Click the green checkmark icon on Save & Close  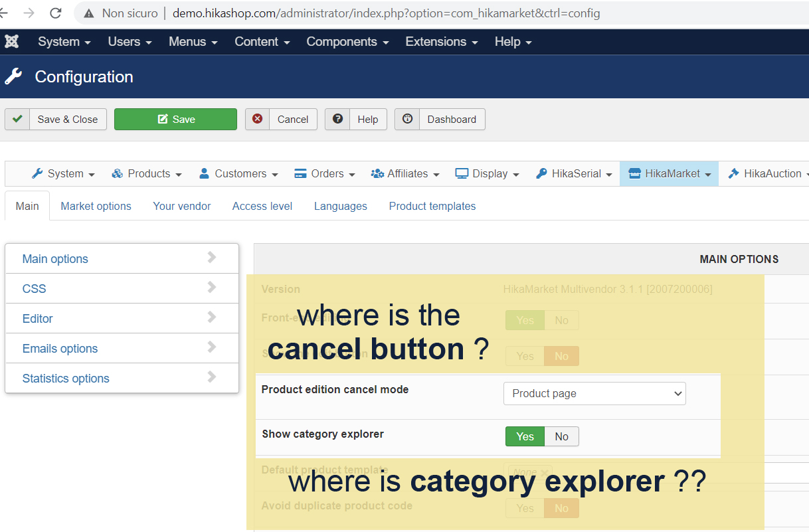17,119
